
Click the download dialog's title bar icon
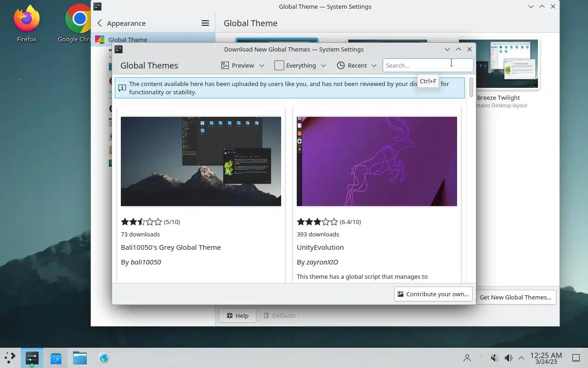pyautogui.click(x=119, y=49)
